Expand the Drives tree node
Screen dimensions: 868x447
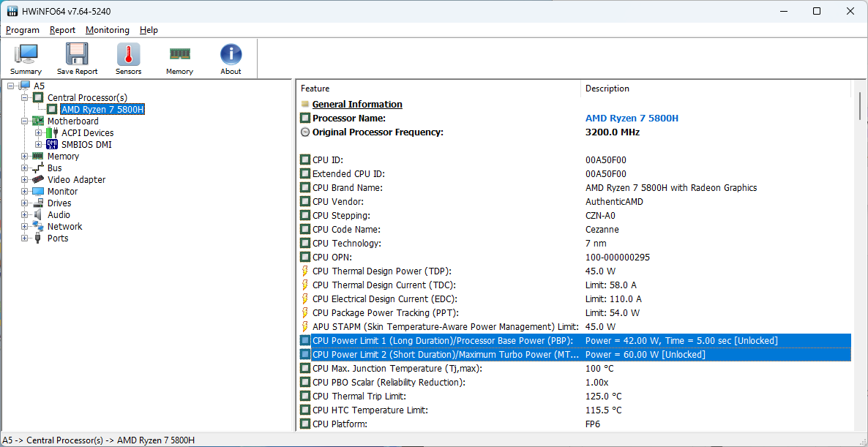[x=24, y=203]
